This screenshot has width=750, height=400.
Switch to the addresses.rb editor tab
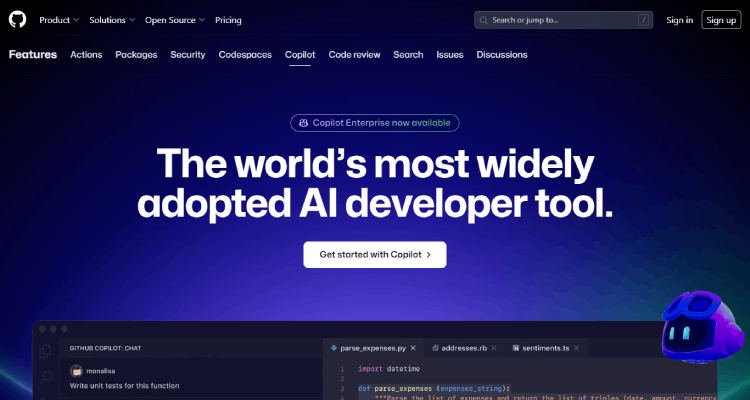[464, 348]
